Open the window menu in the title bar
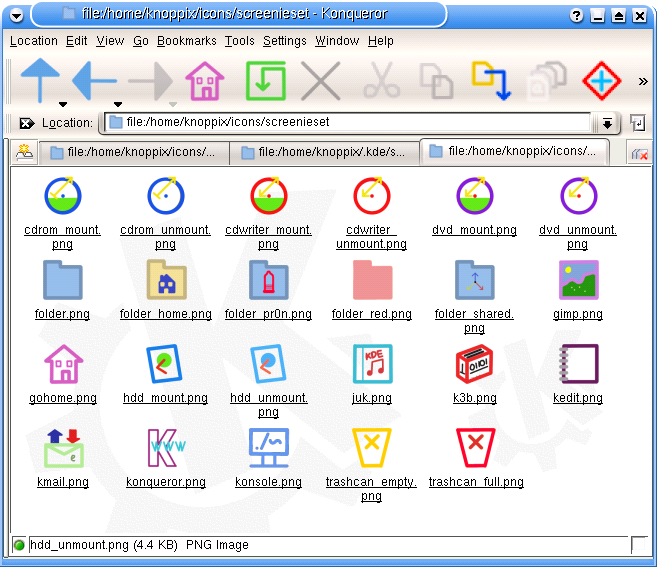Viewport: 657px width, 567px height. click(17, 16)
